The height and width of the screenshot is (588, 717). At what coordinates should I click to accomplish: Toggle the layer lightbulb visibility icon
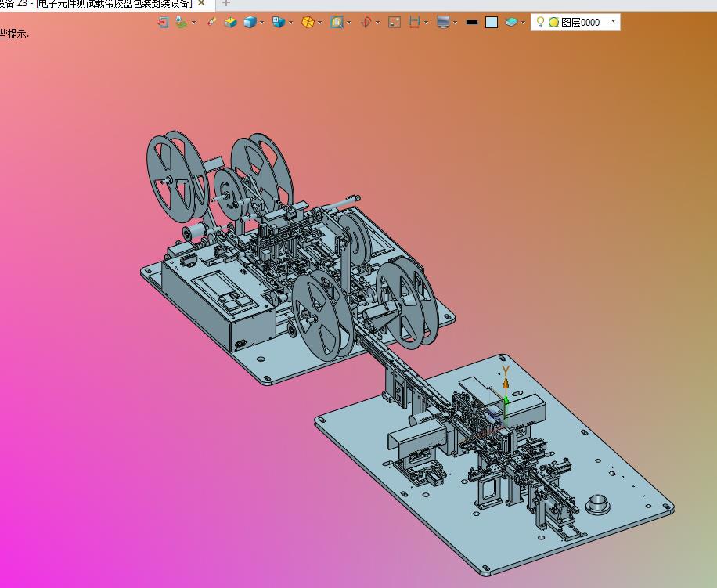[x=540, y=22]
